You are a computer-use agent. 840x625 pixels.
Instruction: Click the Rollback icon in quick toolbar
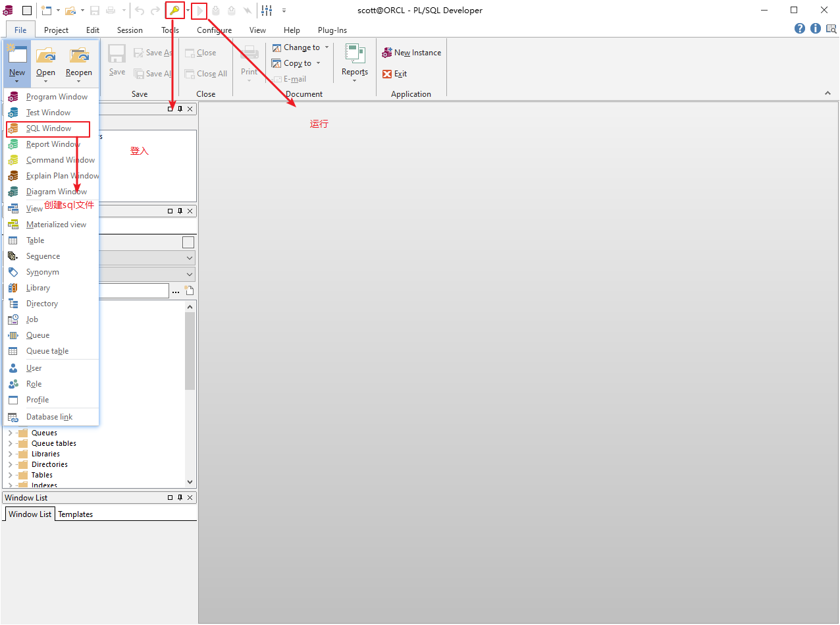(x=231, y=11)
